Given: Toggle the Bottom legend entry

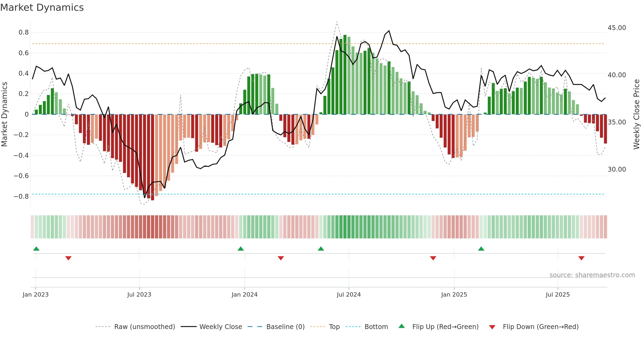Looking at the screenshot, I should click(367, 327).
